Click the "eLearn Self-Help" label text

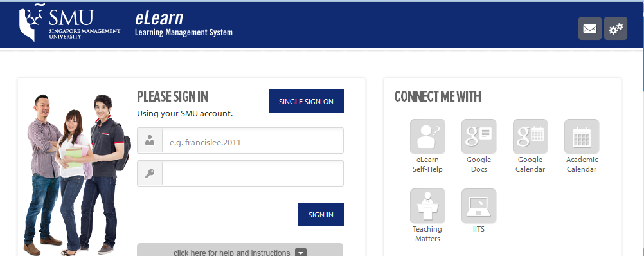point(427,165)
